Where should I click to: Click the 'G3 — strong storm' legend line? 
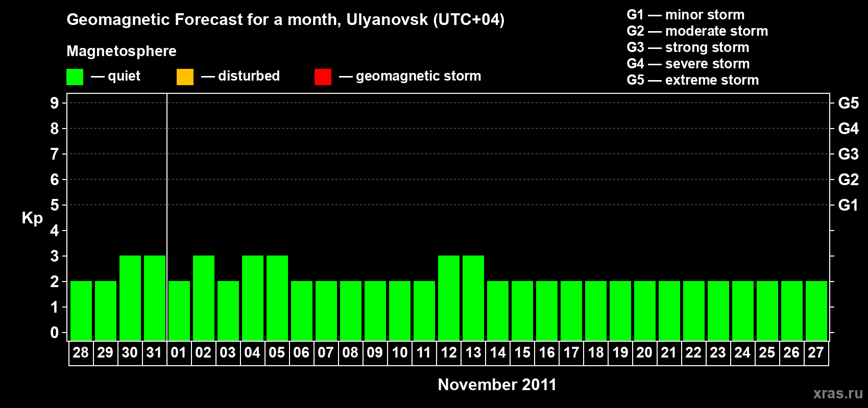tap(688, 47)
